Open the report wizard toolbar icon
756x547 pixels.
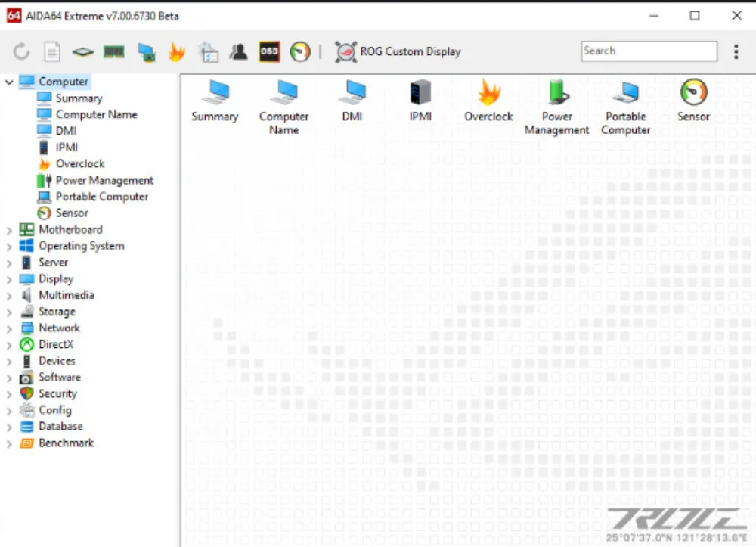[209, 52]
